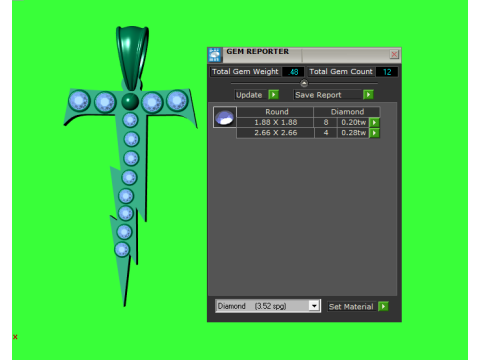This screenshot has height=360, width=480.
Task: Select the 2.66 X 2.66 size cell
Action: [275, 133]
